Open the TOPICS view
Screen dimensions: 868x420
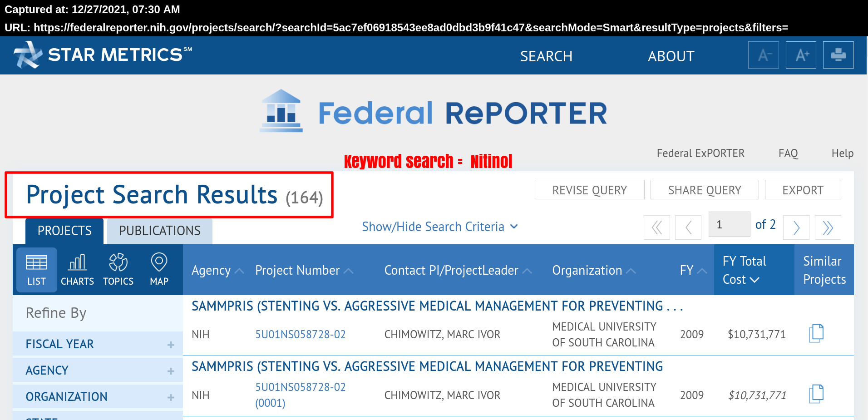click(x=118, y=270)
